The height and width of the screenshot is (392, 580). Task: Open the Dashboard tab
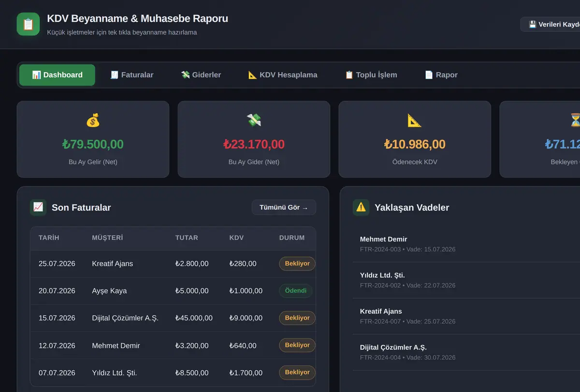click(x=57, y=75)
